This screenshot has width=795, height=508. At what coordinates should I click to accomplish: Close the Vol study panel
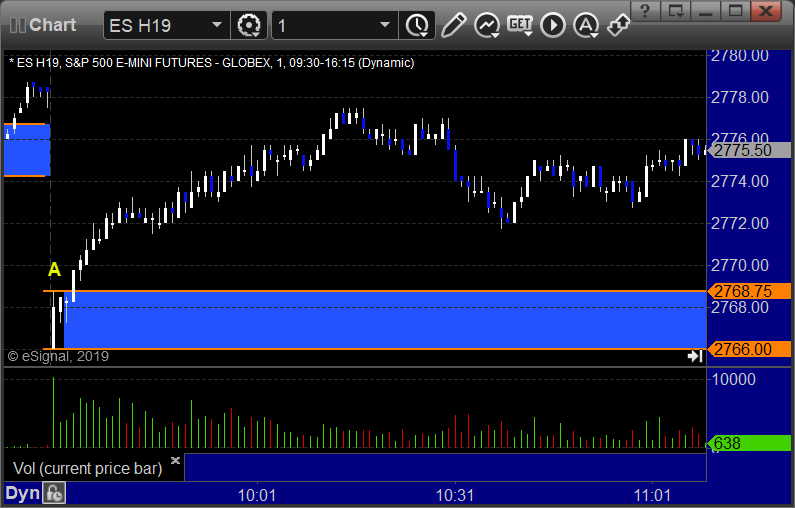click(x=175, y=460)
